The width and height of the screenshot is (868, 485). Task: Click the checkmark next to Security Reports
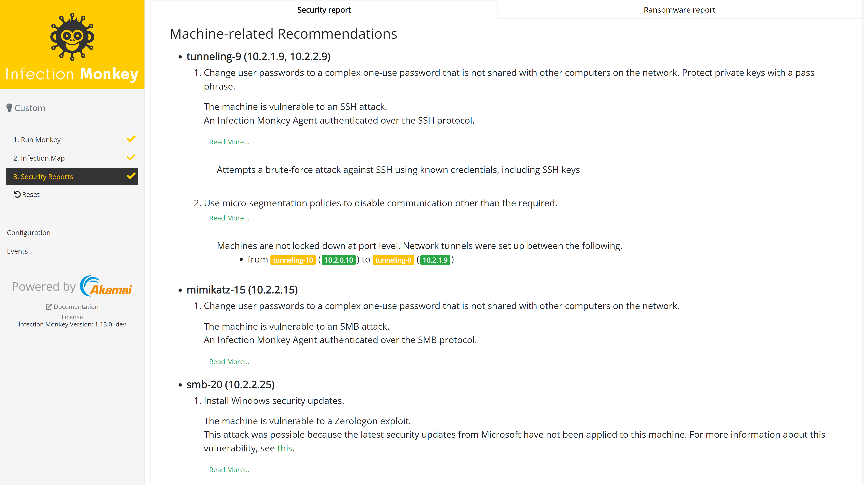click(x=131, y=176)
